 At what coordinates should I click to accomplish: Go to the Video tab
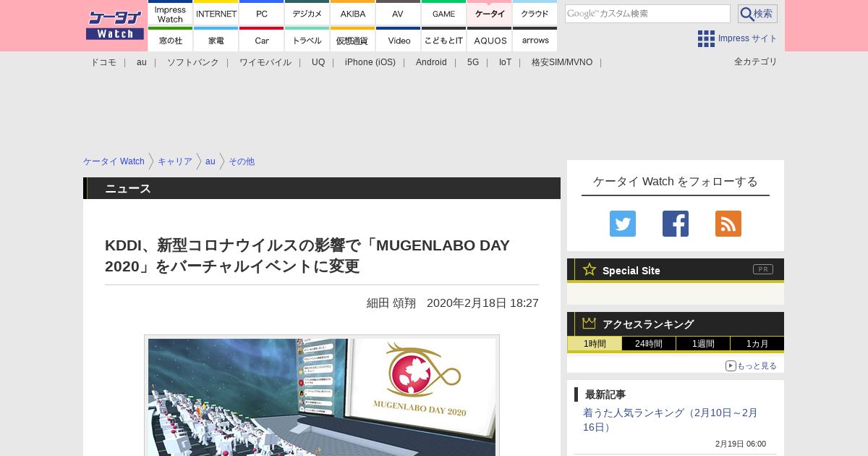[x=399, y=40]
